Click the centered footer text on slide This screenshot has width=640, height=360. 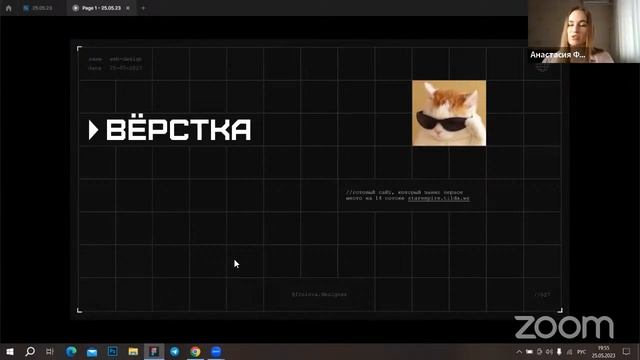[319, 294]
